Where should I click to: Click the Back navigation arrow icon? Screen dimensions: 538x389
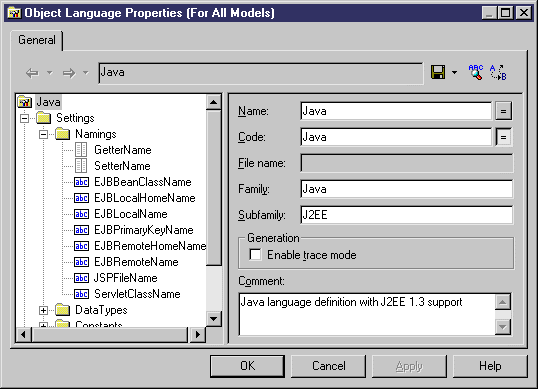pos(32,73)
